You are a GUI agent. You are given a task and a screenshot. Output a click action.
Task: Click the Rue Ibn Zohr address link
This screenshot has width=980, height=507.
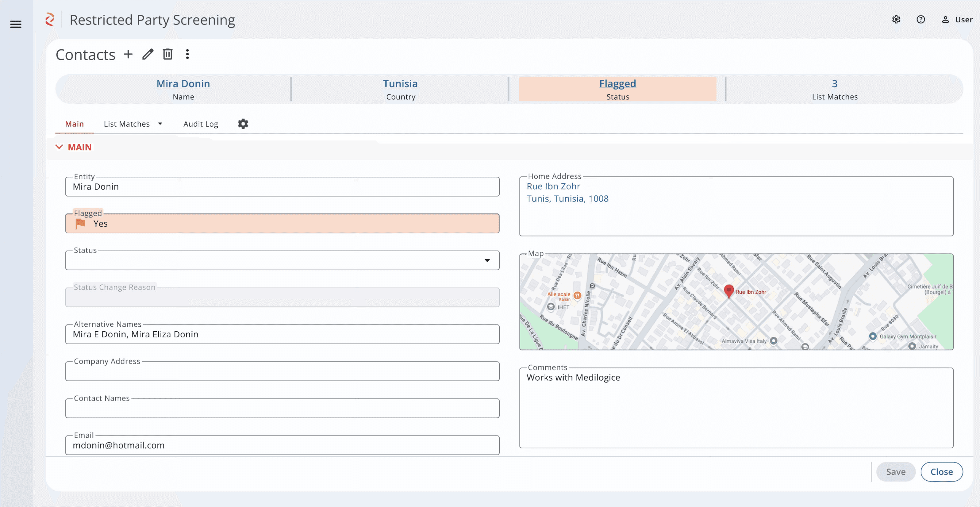[553, 186]
